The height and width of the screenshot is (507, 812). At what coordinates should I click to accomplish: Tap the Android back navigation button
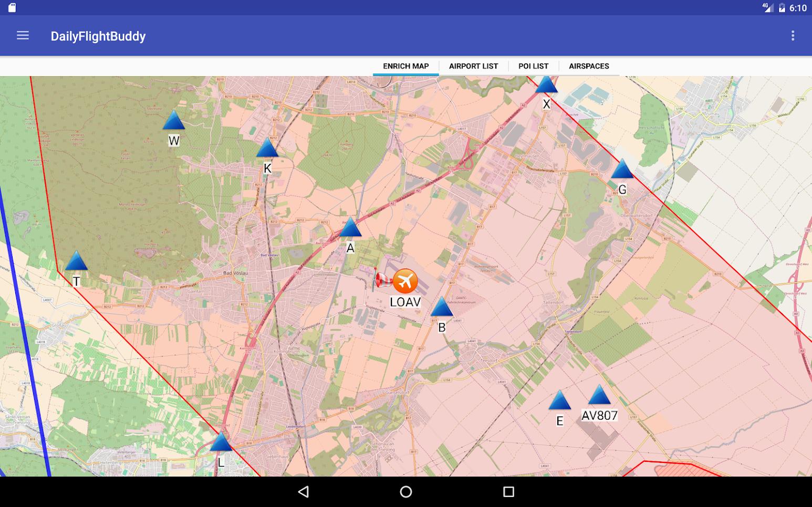[303, 492]
